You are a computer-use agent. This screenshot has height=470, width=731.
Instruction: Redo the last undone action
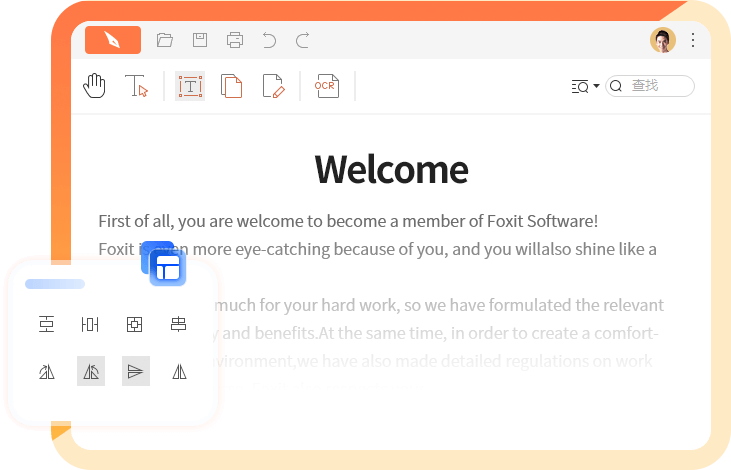pyautogui.click(x=303, y=40)
